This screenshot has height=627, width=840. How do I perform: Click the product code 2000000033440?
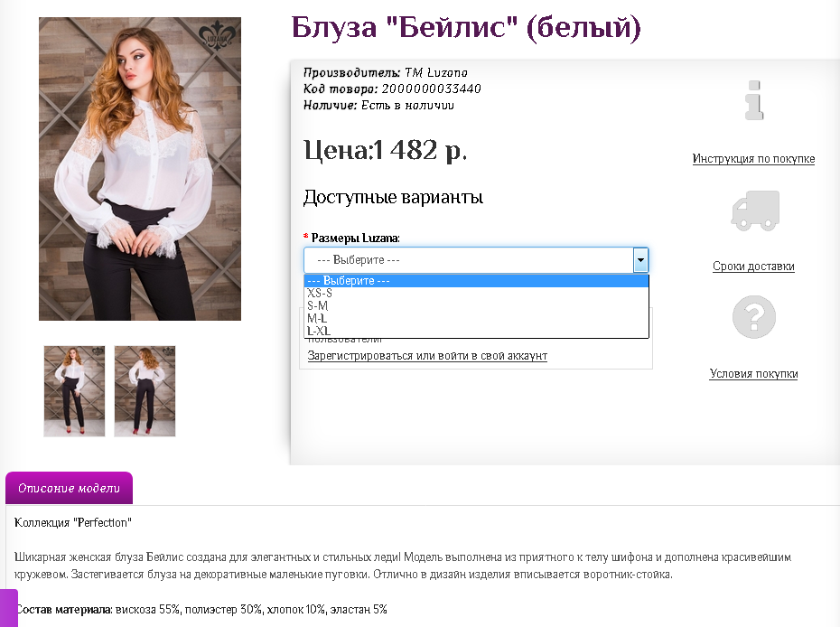[x=431, y=89]
